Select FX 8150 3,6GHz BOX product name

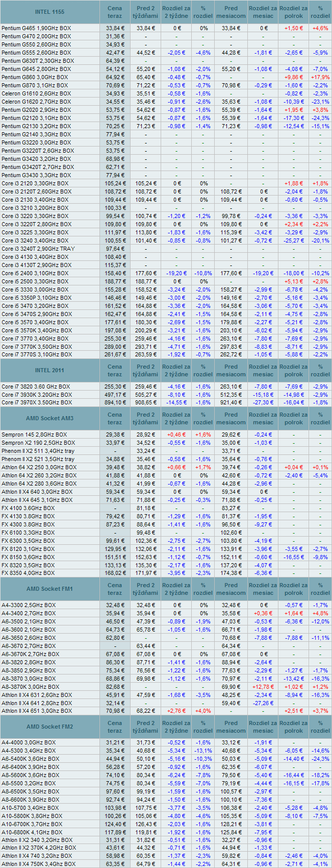point(28,557)
